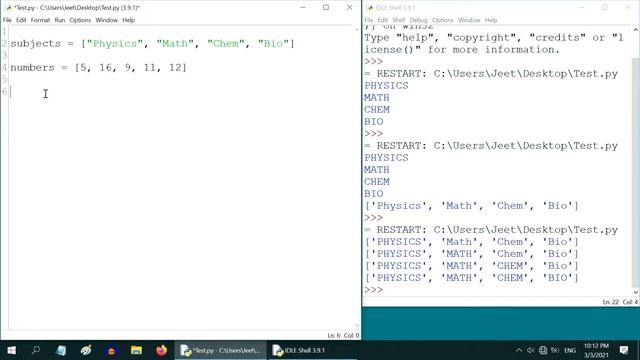
Task: Click the scroll-down arrow in IDLE Shell
Action: coord(636,292)
